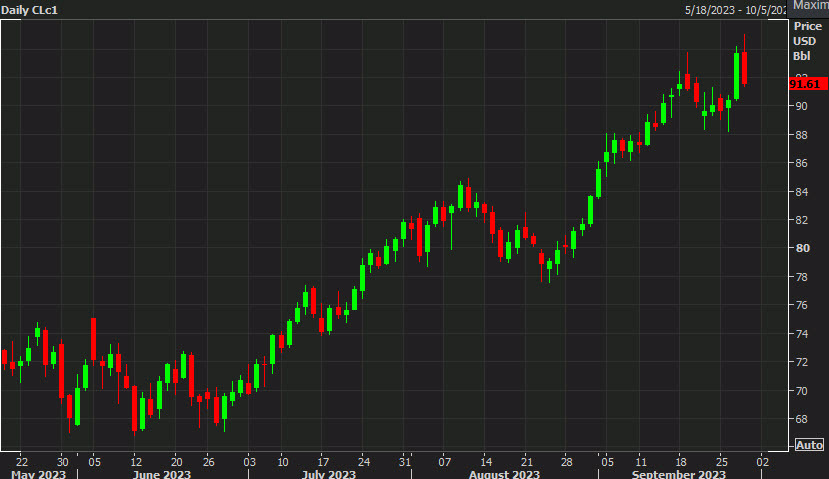Click the 25 date tick in September

coord(722,462)
